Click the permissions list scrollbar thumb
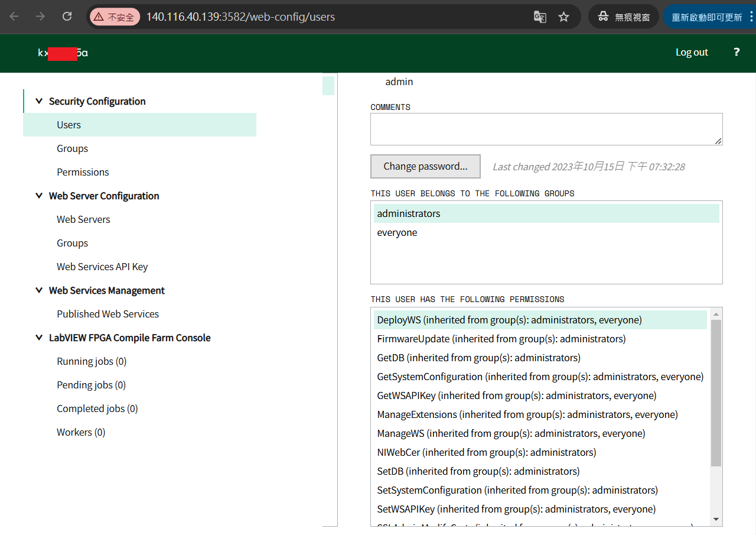756x535 pixels. [x=716, y=393]
